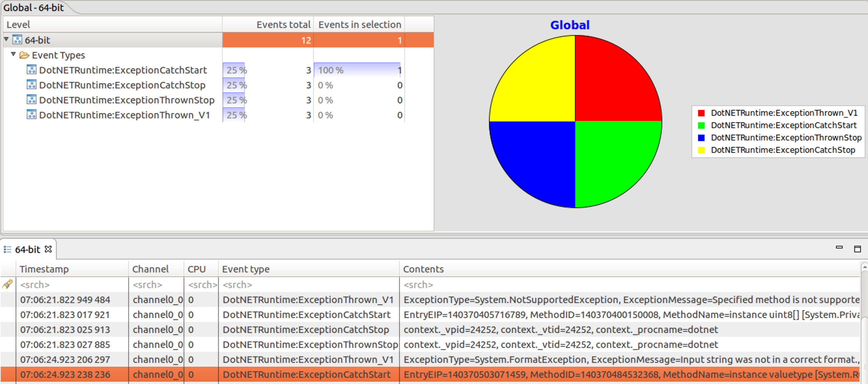This screenshot has width=868, height=384.
Task: Minimize the 64-bit events panel
Action: [x=839, y=247]
